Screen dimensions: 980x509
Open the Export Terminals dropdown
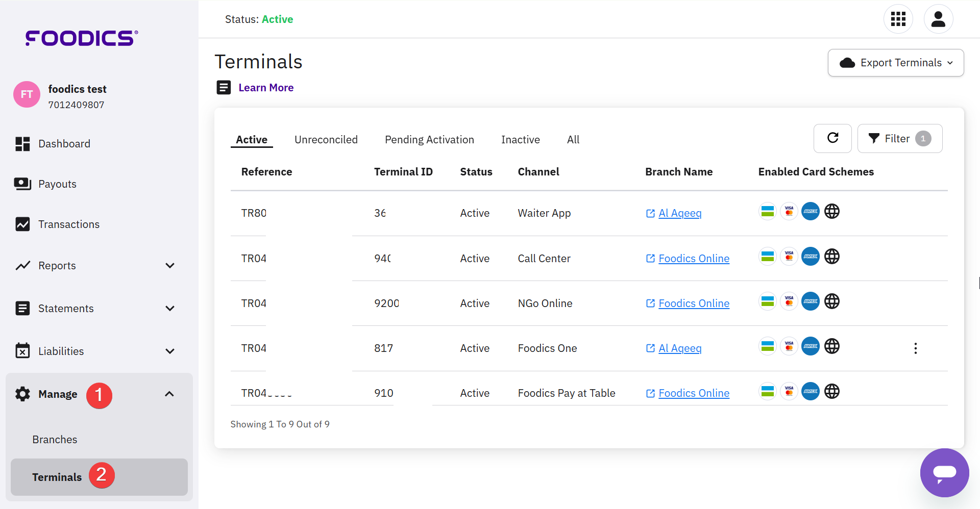point(896,63)
